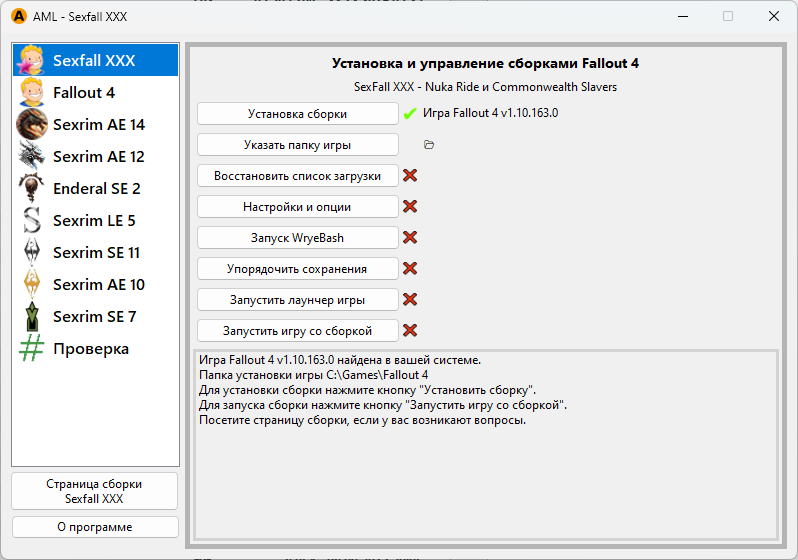Image resolution: width=798 pixels, height=560 pixels.
Task: Click the small folder icon beside Указать папку игры
Action: point(429,145)
